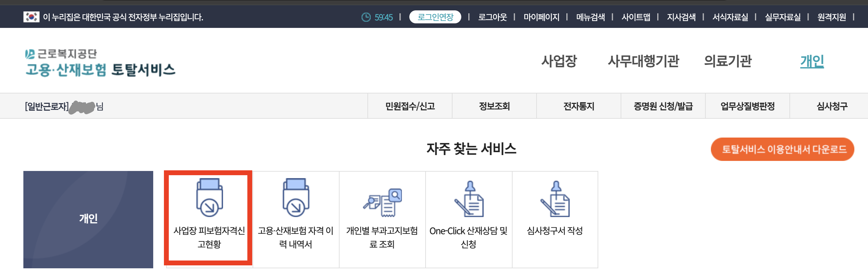Click 사업장 피보험자격신고현황 label text
This screenshot has height=279, width=868.
pos(209,237)
